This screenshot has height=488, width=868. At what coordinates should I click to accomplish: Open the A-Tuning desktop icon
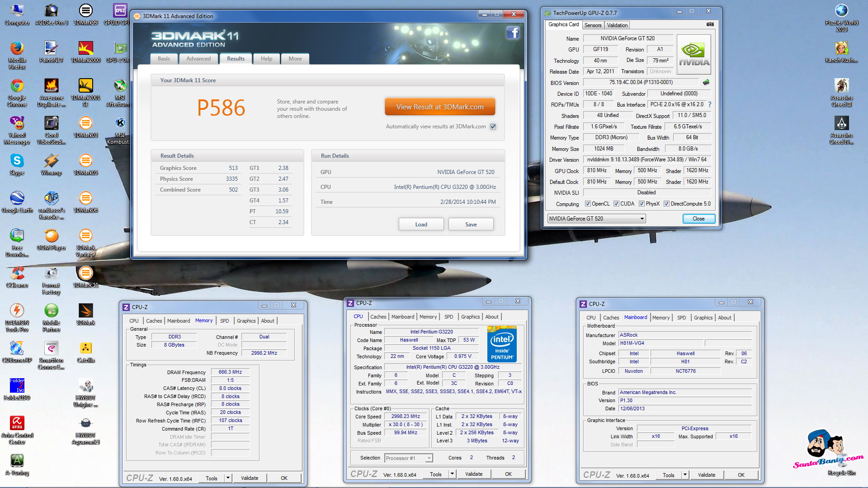click(x=17, y=465)
